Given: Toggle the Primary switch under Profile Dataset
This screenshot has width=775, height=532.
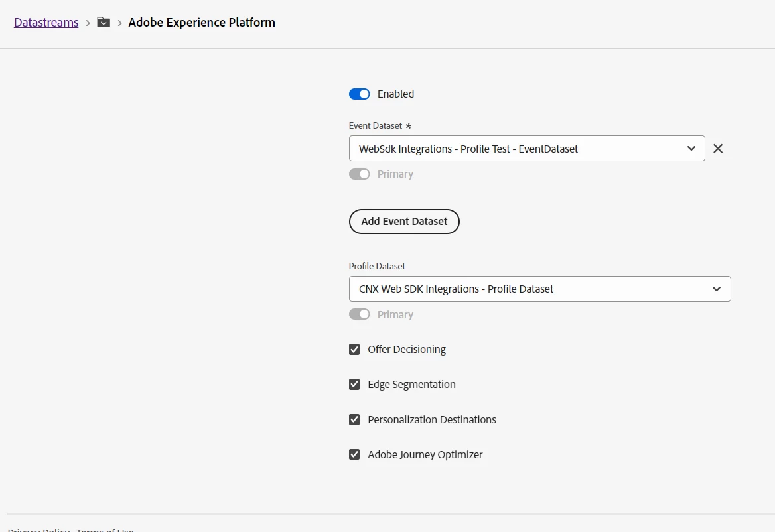Looking at the screenshot, I should (359, 314).
